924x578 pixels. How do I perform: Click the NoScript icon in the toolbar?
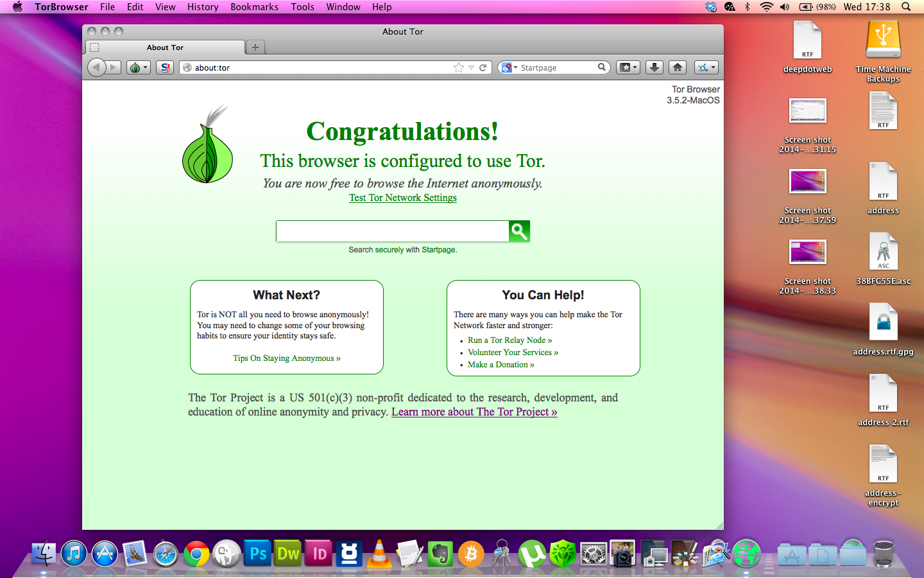(166, 67)
